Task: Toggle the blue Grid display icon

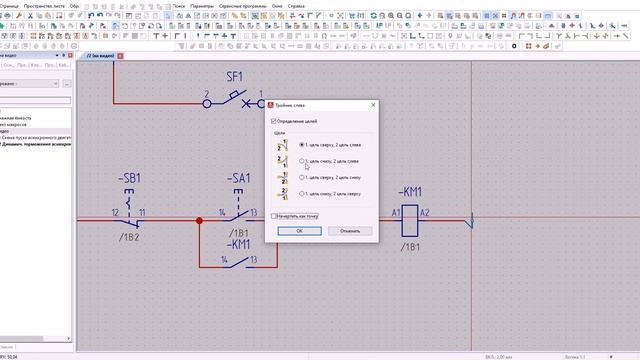Action: [487, 16]
